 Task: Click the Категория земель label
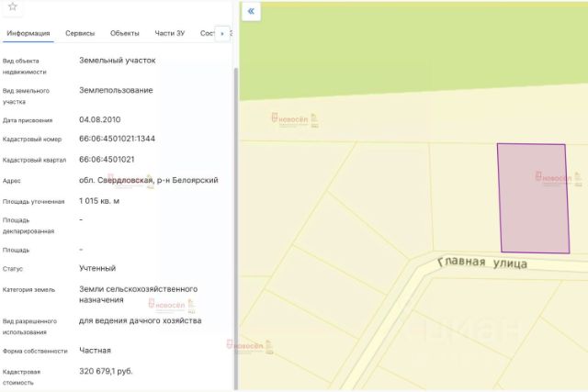pyautogui.click(x=28, y=290)
